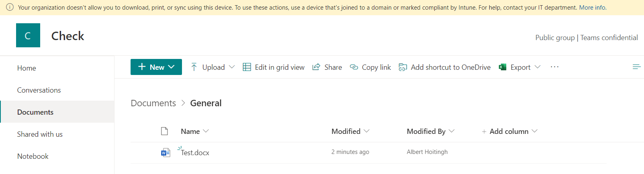Screen dimensions: 644x174
Task: Click the Check site logo tile
Action: point(28,35)
